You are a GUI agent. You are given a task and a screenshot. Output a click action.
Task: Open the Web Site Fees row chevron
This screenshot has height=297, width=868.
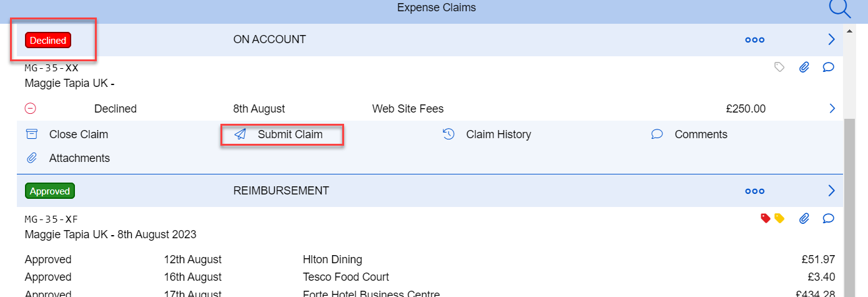pos(832,108)
